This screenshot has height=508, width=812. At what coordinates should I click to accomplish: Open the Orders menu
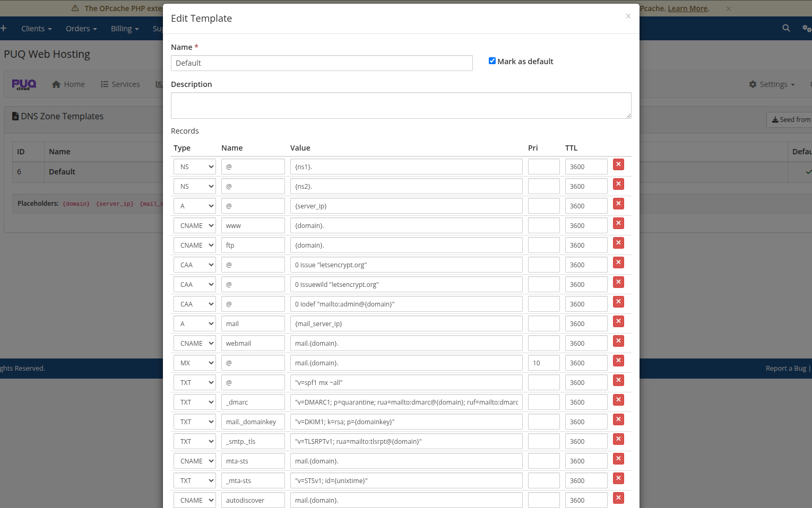(x=81, y=29)
